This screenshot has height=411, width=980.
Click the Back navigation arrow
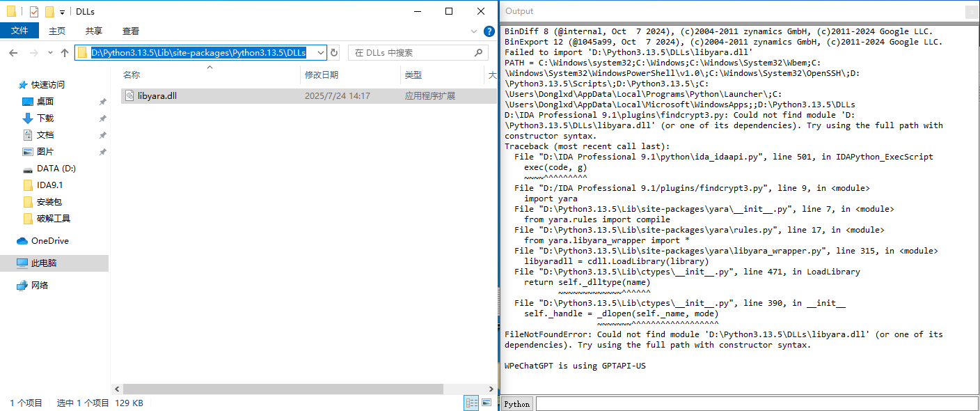coord(14,53)
